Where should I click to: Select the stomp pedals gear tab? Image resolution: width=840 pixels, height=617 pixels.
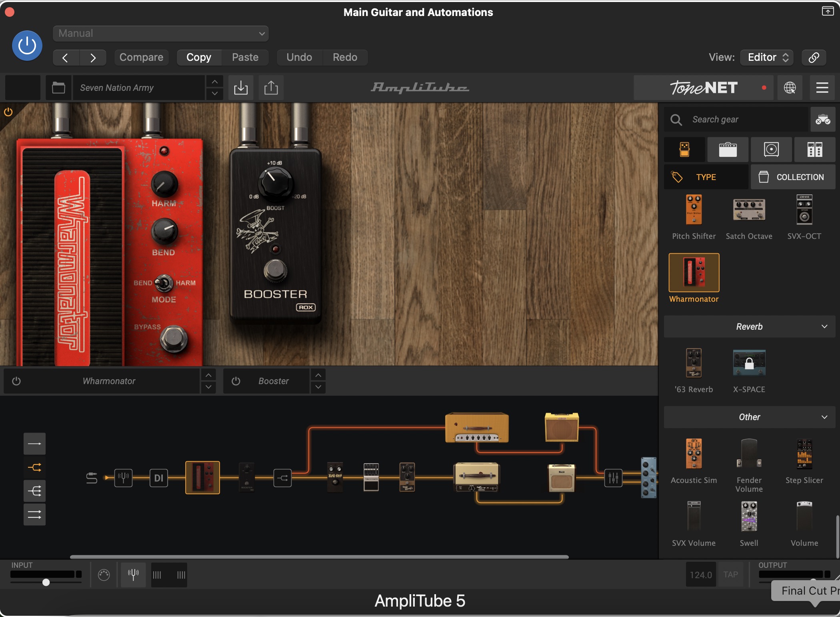684,150
